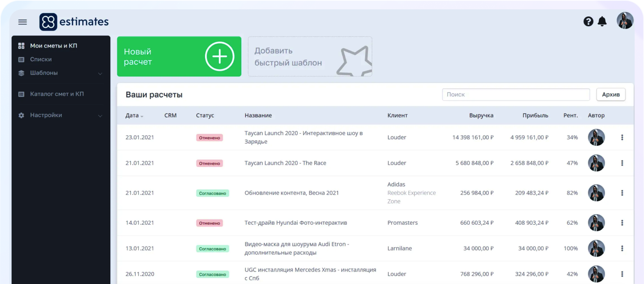
Task: Open three-dot menu for Promasters row
Action: pyautogui.click(x=622, y=223)
